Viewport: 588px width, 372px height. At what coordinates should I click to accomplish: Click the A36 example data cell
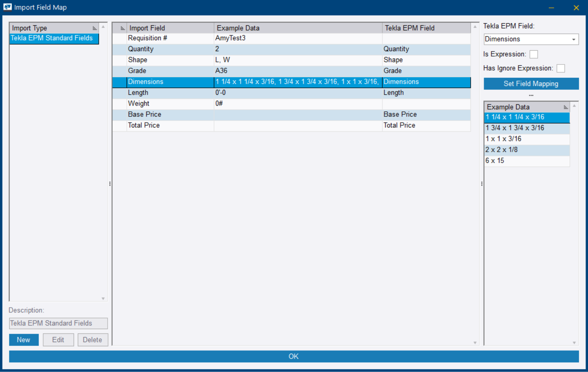coord(298,71)
